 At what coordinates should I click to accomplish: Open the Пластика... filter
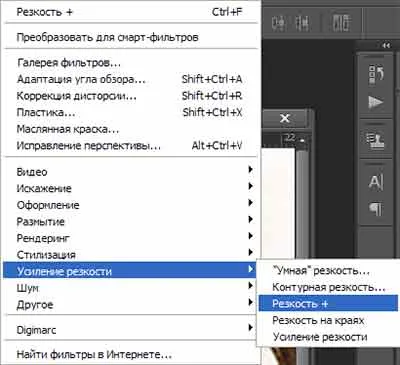(130, 112)
